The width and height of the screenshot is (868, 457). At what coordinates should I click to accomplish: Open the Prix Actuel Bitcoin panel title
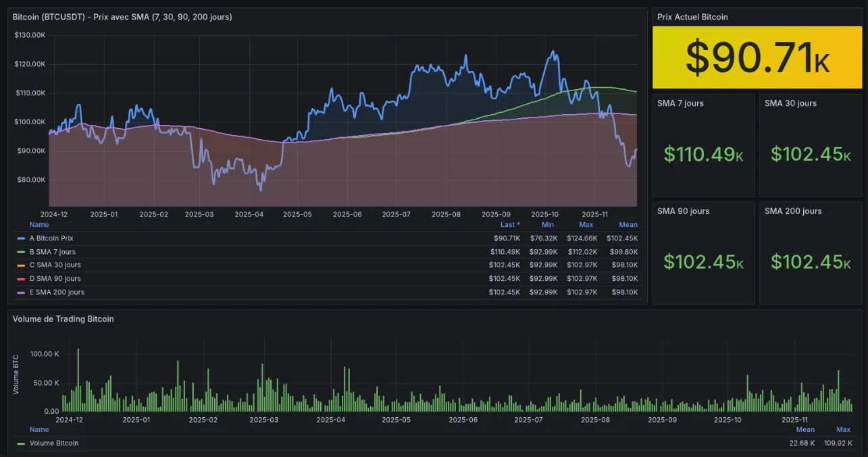pyautogui.click(x=692, y=17)
